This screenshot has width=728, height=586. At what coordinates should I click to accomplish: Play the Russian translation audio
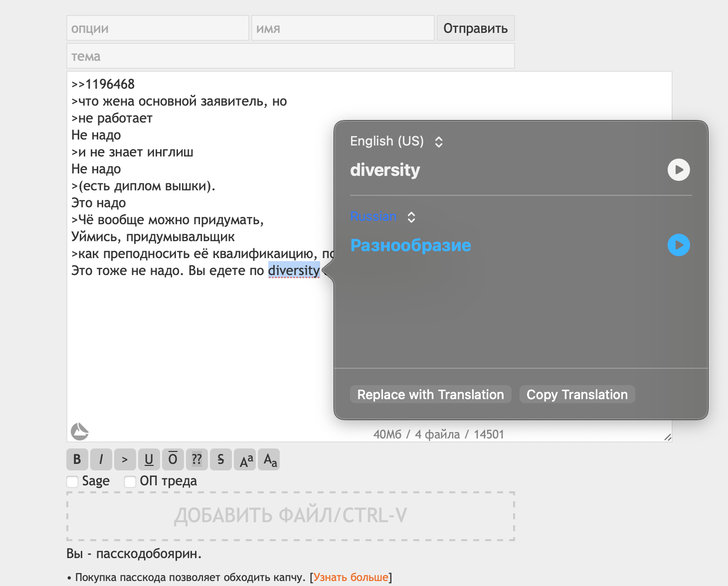(x=679, y=245)
